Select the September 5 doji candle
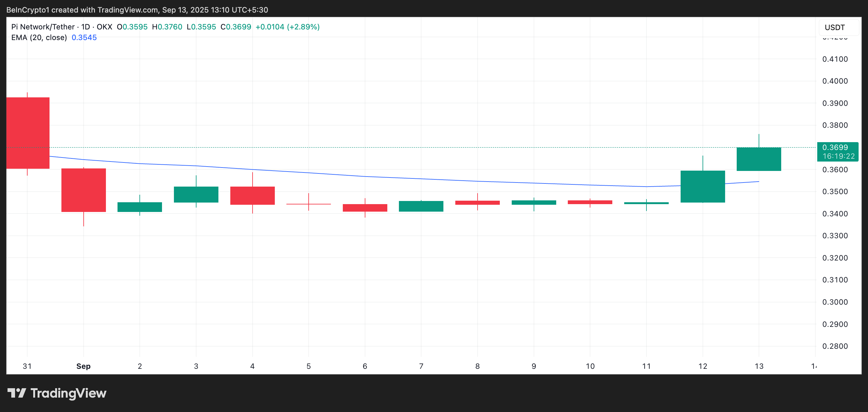Screen dimensions: 868x412 tap(308, 204)
